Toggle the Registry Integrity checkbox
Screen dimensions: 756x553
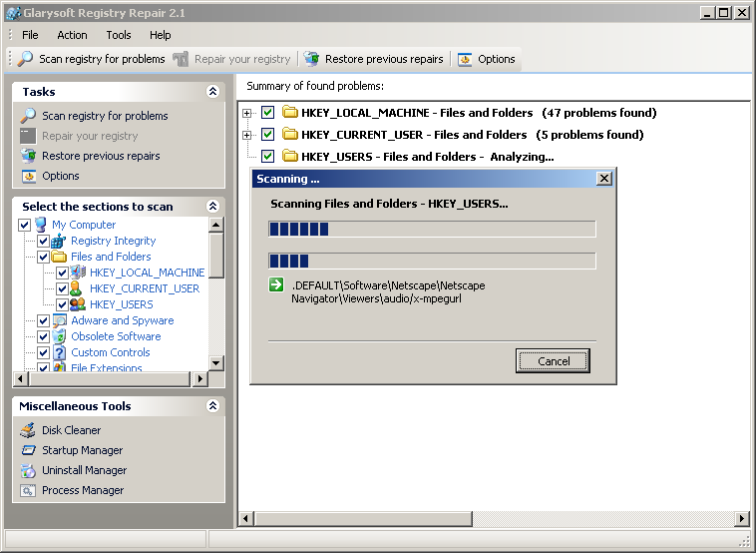click(44, 241)
